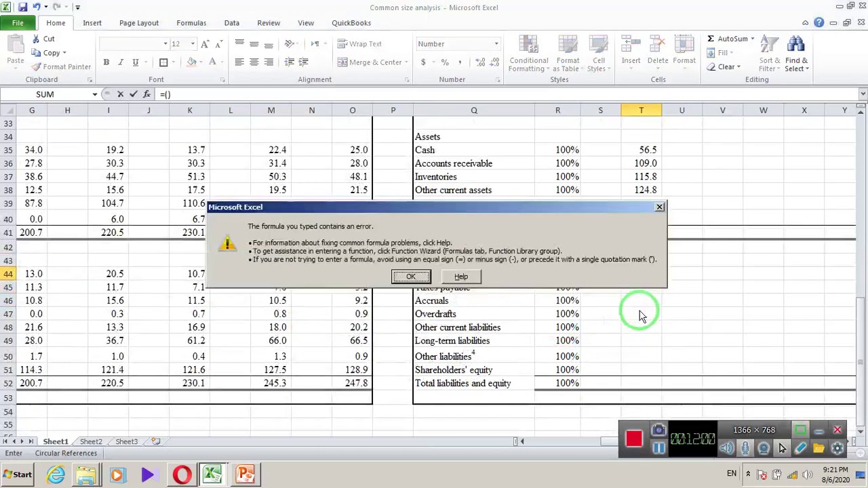The image size is (868, 488).
Task: Click the Paste clipboard icon
Action: click(15, 46)
